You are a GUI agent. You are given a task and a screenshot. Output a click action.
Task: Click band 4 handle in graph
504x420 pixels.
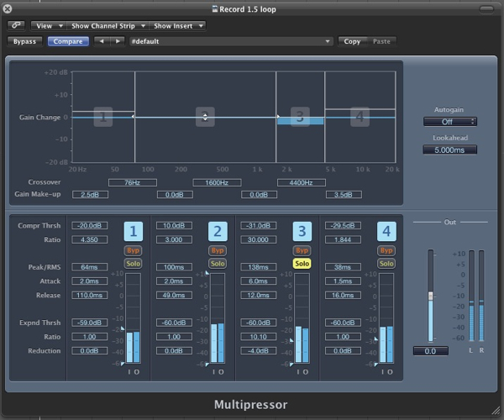tap(360, 117)
